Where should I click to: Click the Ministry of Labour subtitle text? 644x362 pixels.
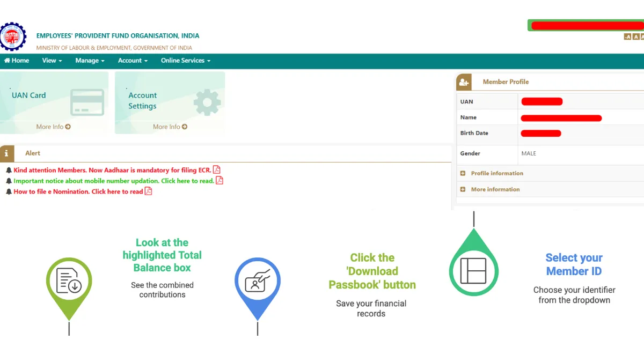(114, 48)
